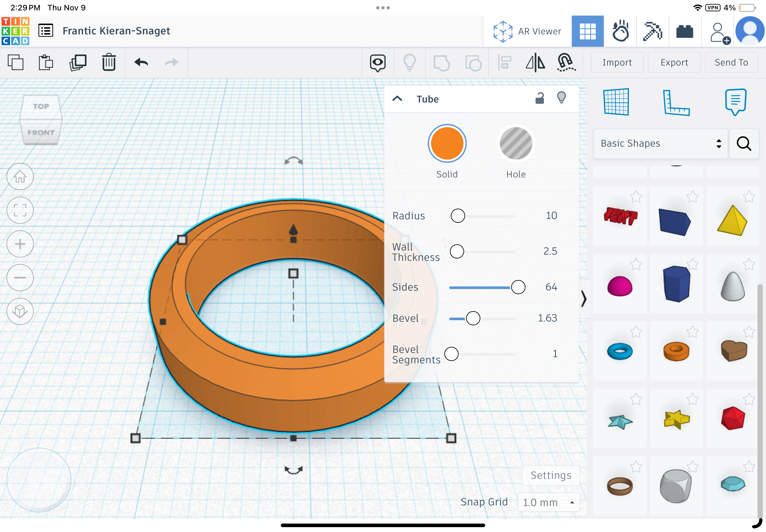This screenshot has width=766, height=532.
Task: Click the Import button
Action: pyautogui.click(x=617, y=62)
